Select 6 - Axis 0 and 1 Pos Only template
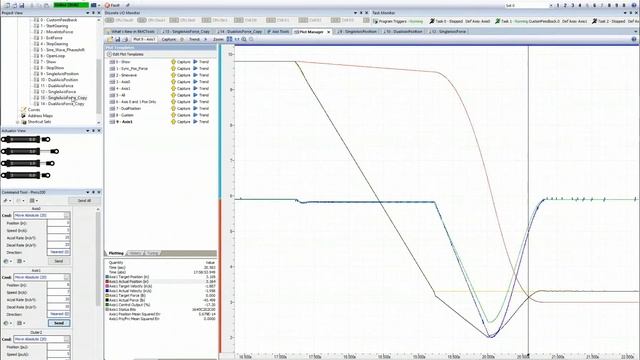Viewport: 640px width, 360px height. pos(136,102)
